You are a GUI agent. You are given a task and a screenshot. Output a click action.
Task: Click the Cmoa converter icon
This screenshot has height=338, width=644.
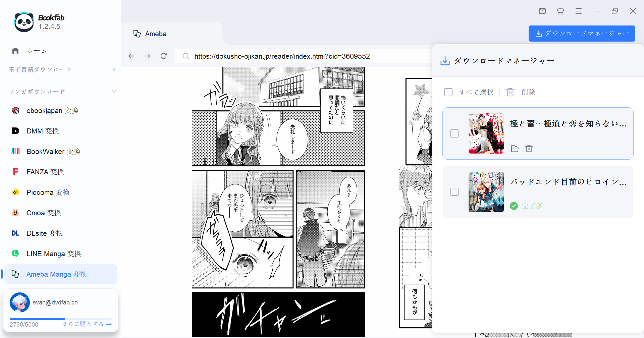click(15, 213)
